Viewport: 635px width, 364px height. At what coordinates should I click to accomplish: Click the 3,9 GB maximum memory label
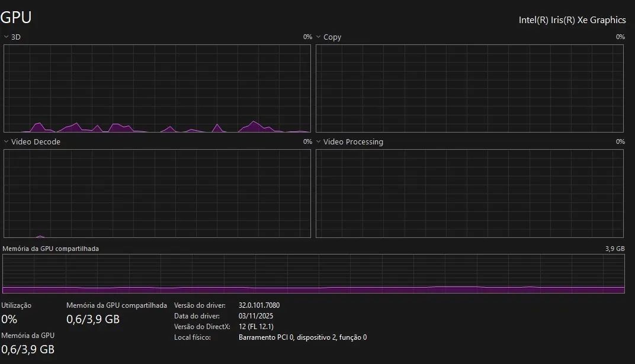[615, 249]
